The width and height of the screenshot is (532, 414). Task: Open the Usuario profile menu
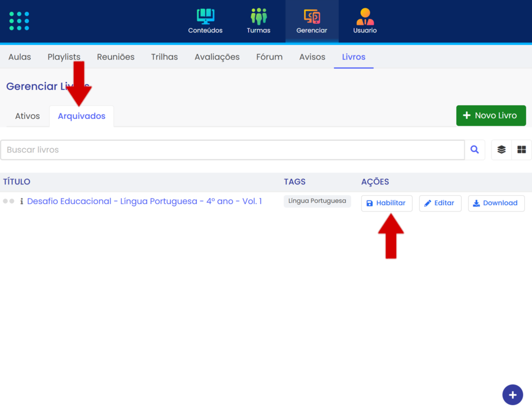point(365,21)
